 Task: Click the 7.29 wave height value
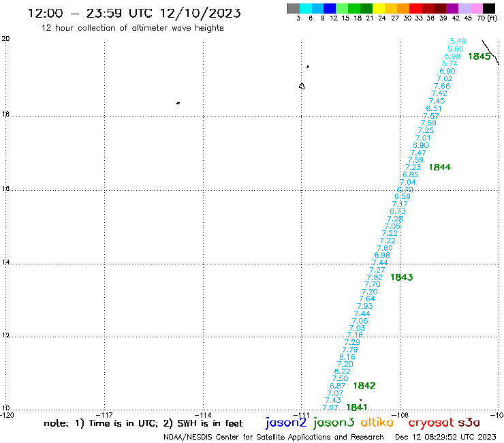point(352,342)
